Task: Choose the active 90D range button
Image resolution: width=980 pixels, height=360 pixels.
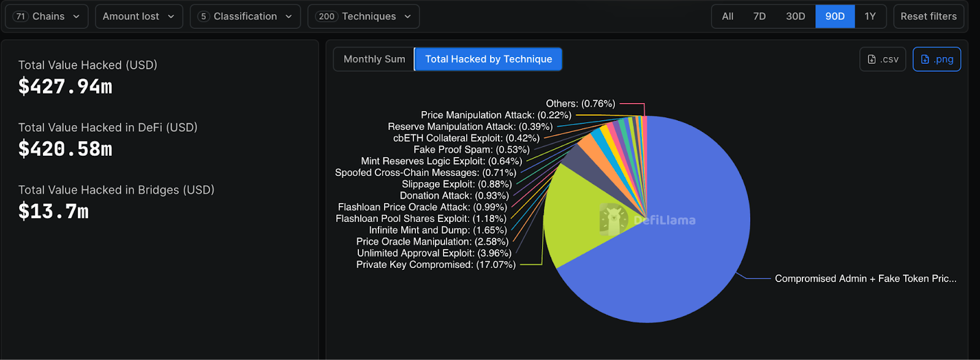Action: point(834,17)
